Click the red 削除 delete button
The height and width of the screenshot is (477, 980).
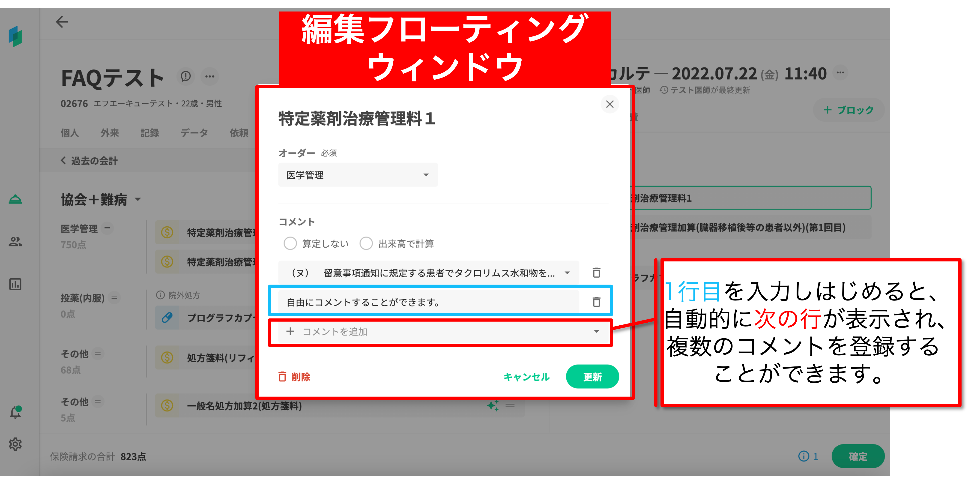coord(294,377)
